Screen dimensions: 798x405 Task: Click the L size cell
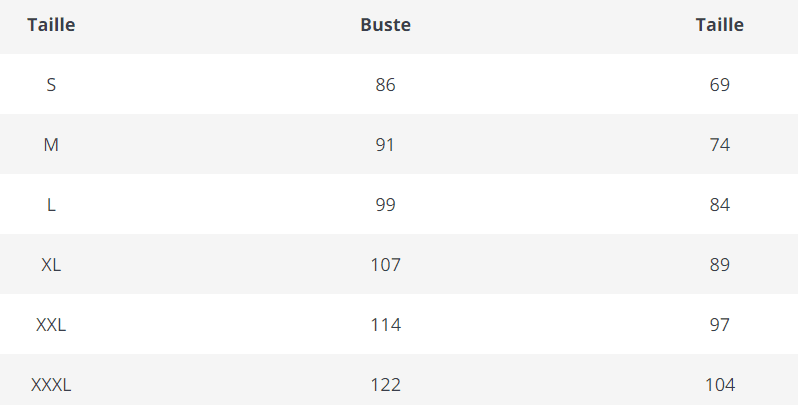pos(51,205)
